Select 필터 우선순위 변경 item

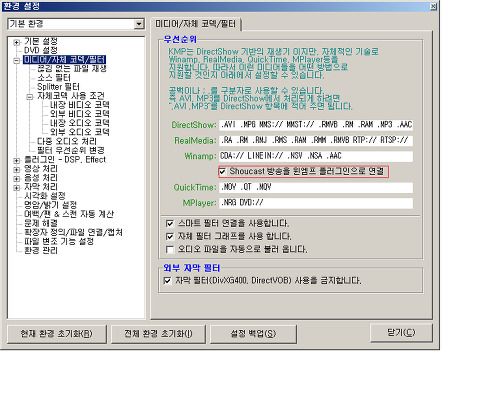[x=71, y=150]
